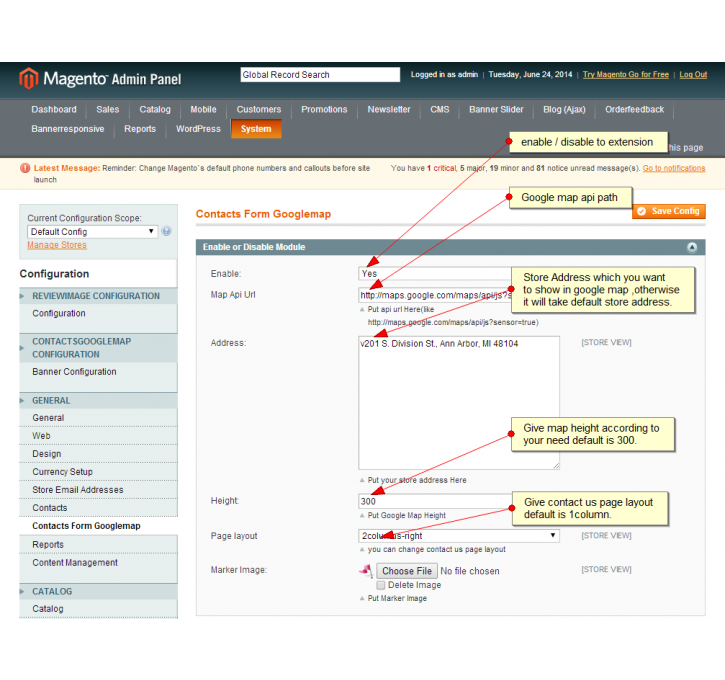Screen dimensions: 725x680
Task: Collapse the CATALOG sidebar group
Action: 98,591
